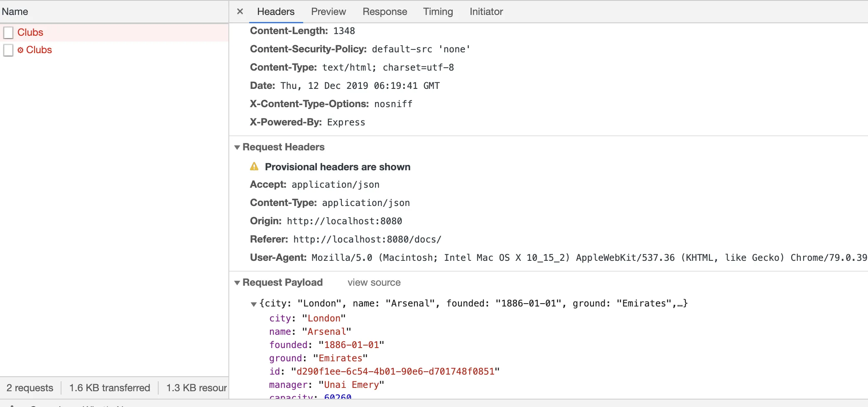Close the request details panel
This screenshot has width=868, height=407.
240,12
